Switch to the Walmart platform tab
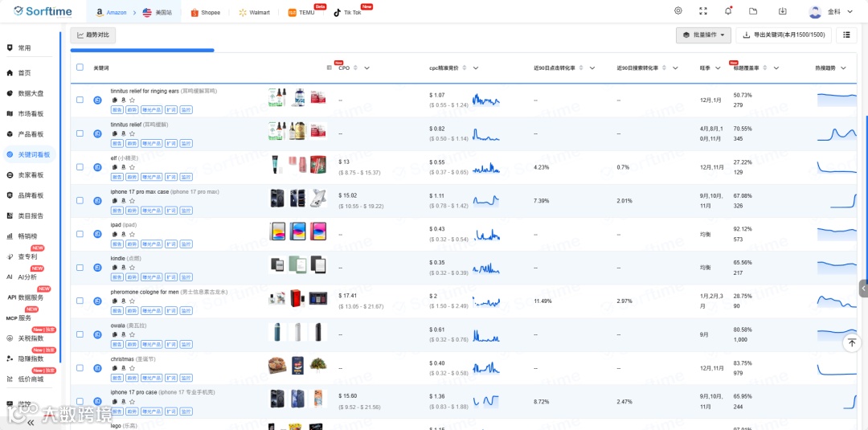868x430 pixels. 255,12
